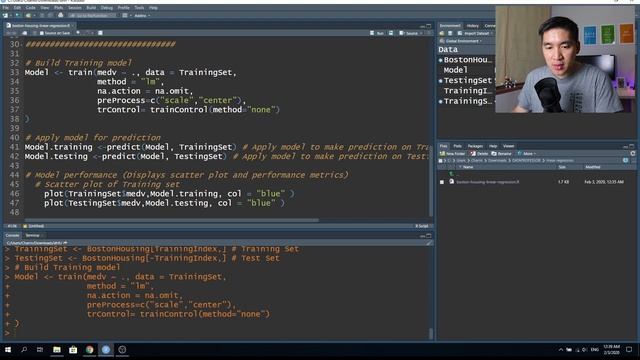Viewport: 640px width, 360px height.
Task: Click the console vertical scrollbar
Action: pyautogui.click(x=431, y=333)
